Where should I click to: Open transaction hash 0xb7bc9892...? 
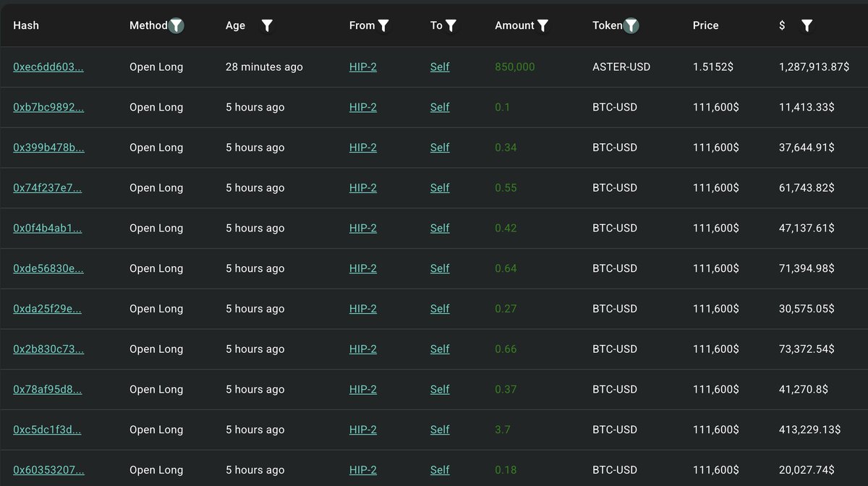(x=48, y=108)
